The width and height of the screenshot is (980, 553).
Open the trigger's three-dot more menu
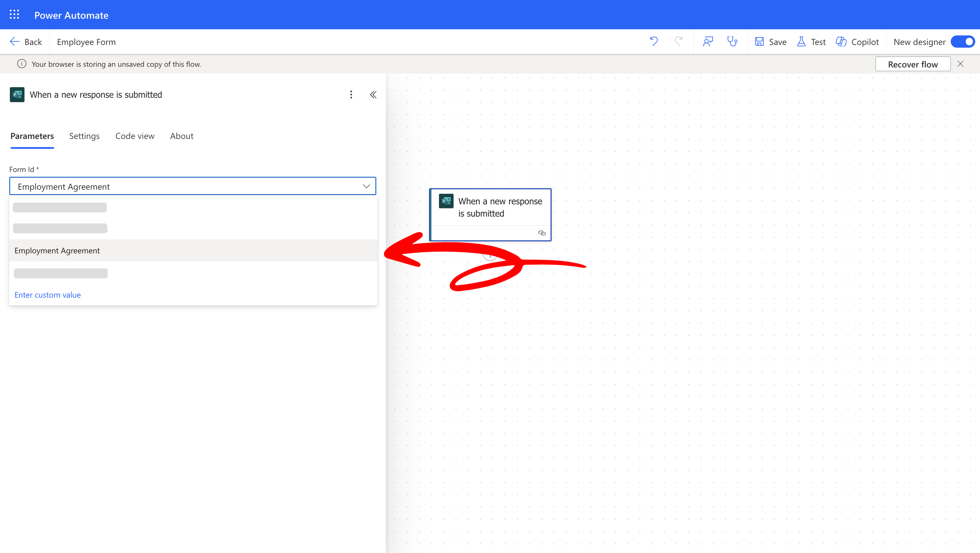point(351,95)
